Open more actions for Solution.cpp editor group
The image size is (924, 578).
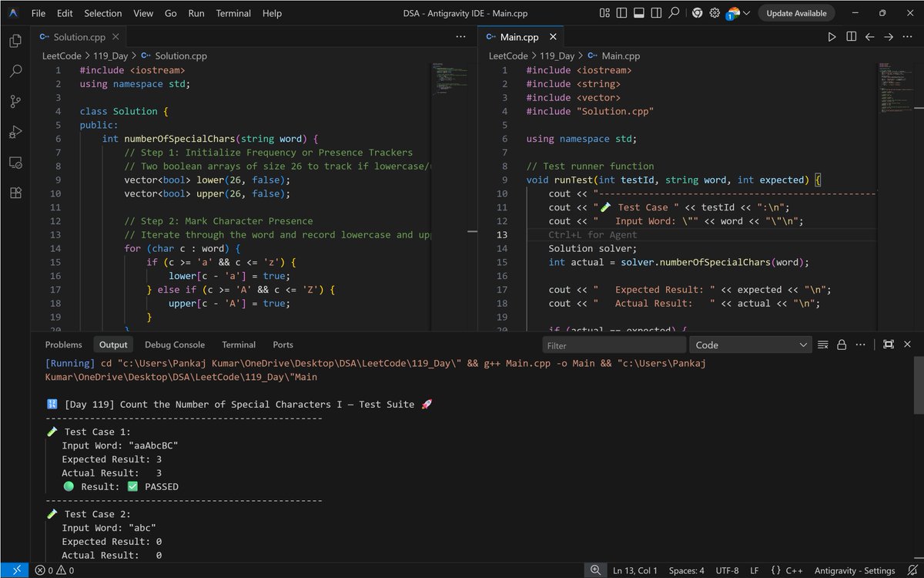(x=460, y=37)
